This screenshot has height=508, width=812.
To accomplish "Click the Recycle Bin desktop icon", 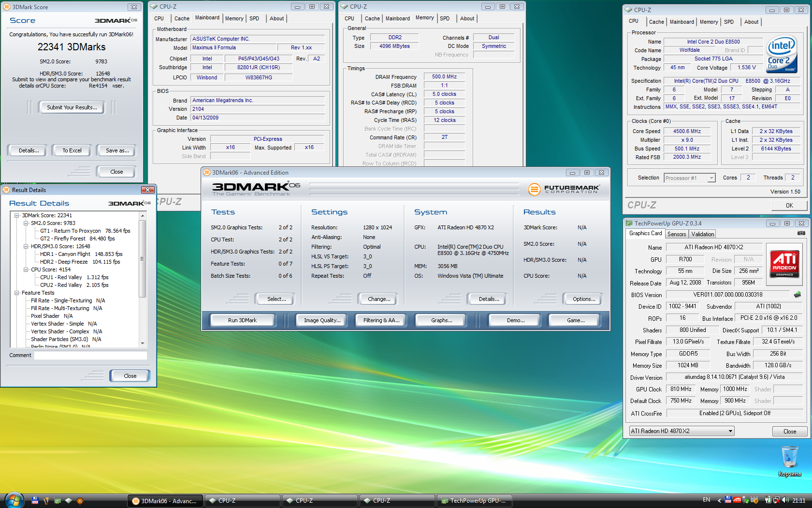I will (x=789, y=462).
